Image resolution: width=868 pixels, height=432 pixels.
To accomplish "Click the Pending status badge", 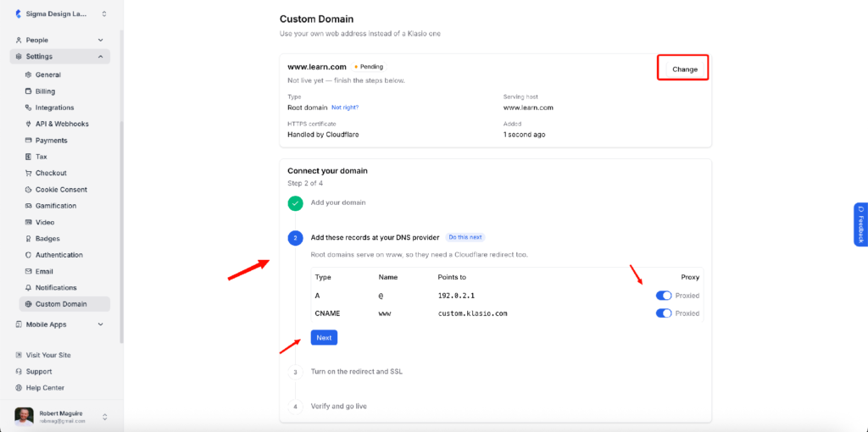I will 368,67.
